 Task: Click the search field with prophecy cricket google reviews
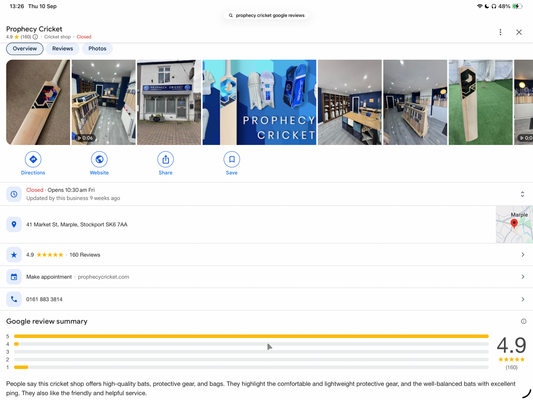(x=266, y=15)
